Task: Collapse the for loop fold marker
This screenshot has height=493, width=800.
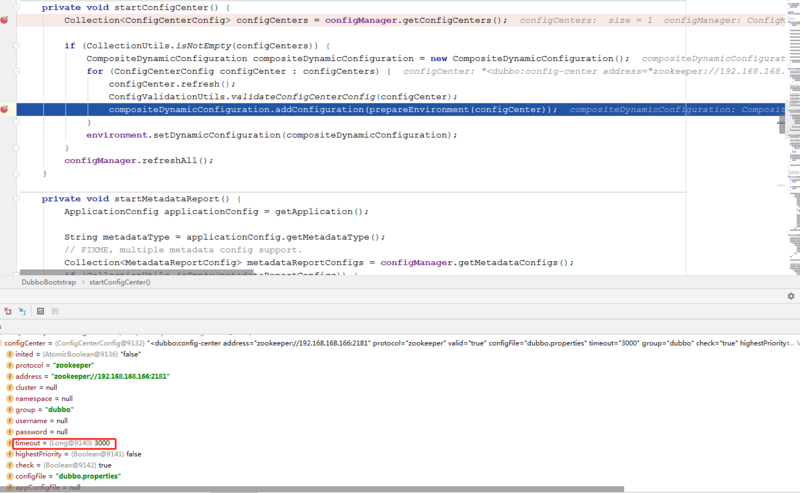Action: point(16,71)
